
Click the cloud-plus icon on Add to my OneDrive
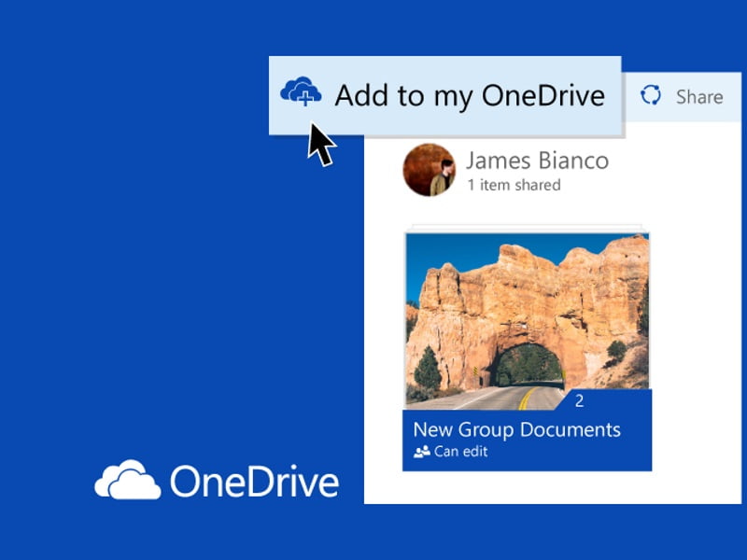(301, 91)
